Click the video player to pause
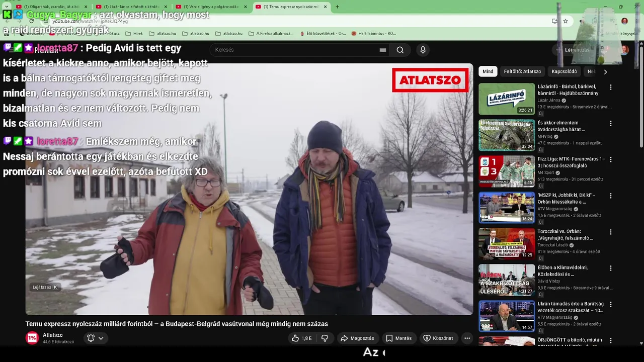This screenshot has height=362, width=644. click(x=249, y=189)
